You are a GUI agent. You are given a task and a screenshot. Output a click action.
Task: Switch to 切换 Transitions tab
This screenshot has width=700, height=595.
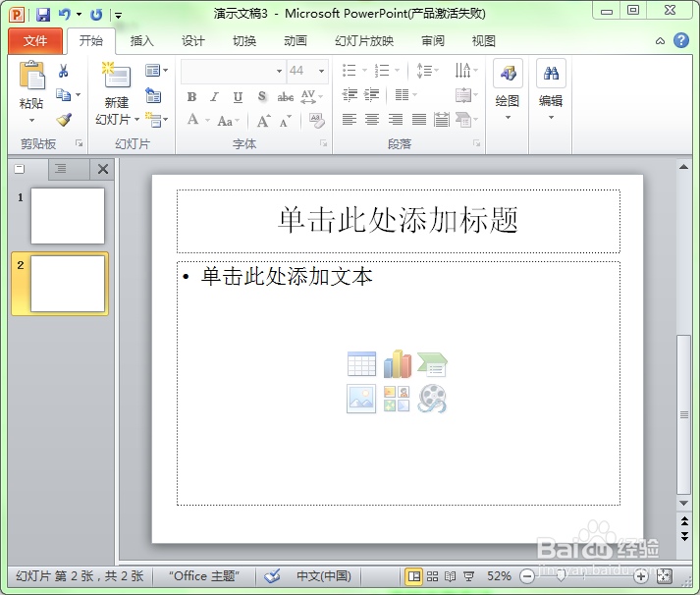[x=244, y=41]
